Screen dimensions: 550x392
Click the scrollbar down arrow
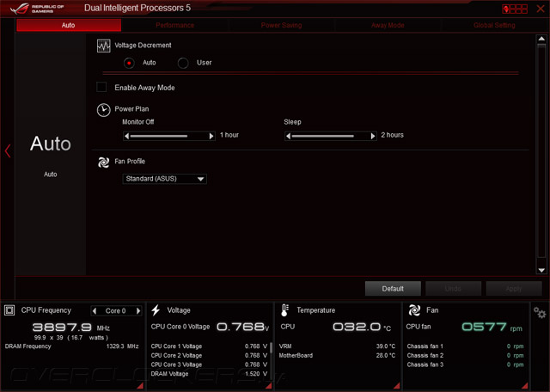tap(541, 270)
